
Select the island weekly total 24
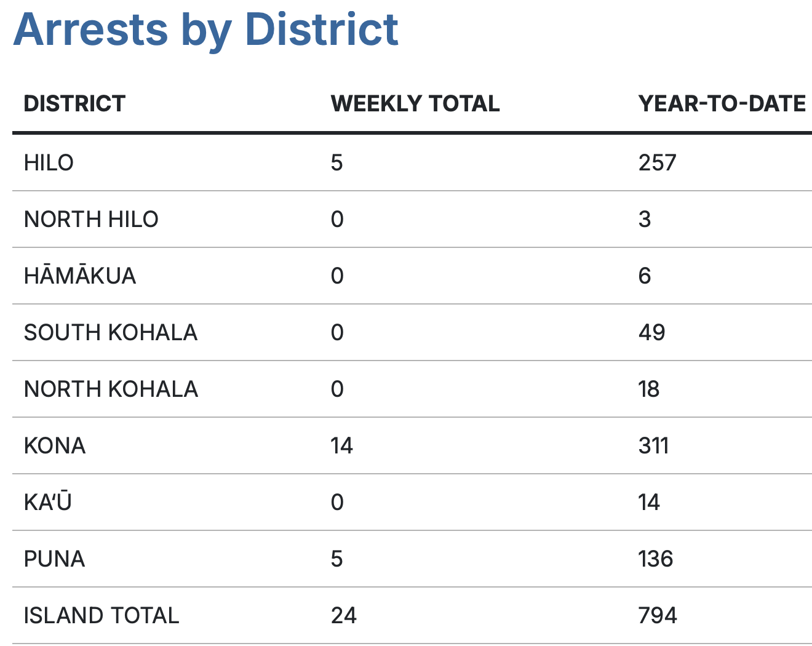343,616
